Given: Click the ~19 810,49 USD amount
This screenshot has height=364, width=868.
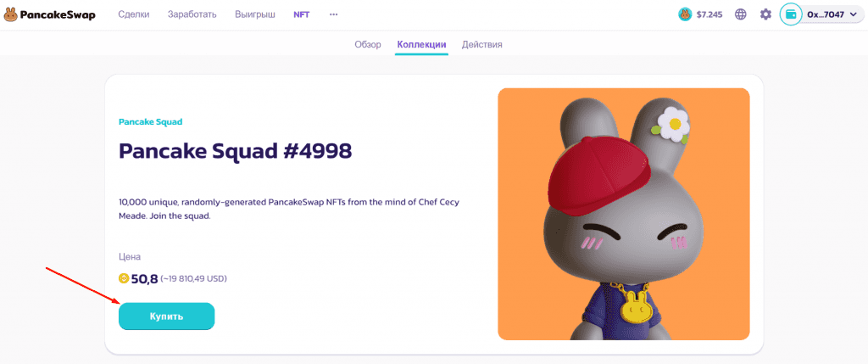Looking at the screenshot, I should tap(194, 278).
